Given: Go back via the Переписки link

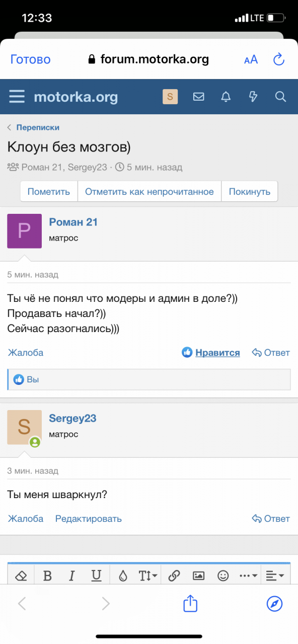Looking at the screenshot, I should (x=38, y=127).
